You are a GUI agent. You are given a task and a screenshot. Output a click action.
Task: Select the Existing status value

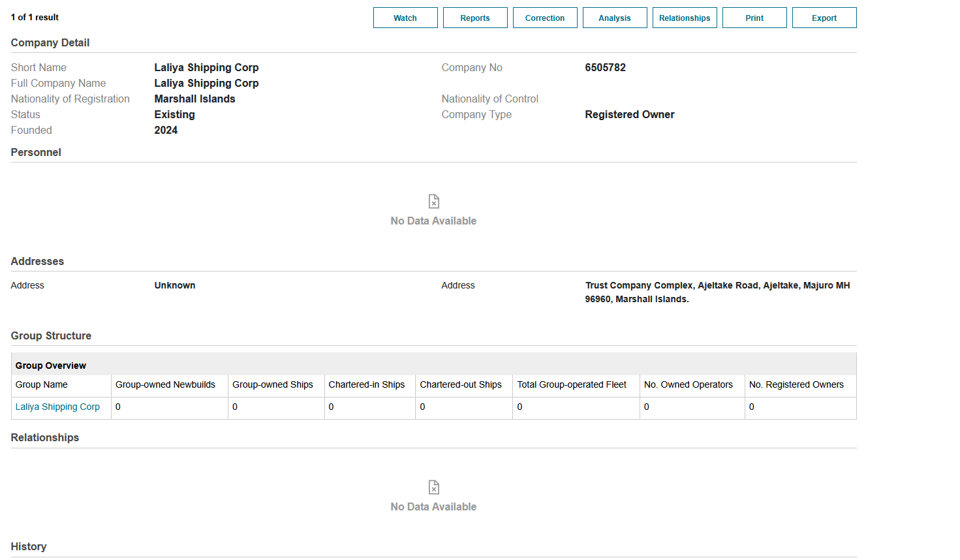174,114
